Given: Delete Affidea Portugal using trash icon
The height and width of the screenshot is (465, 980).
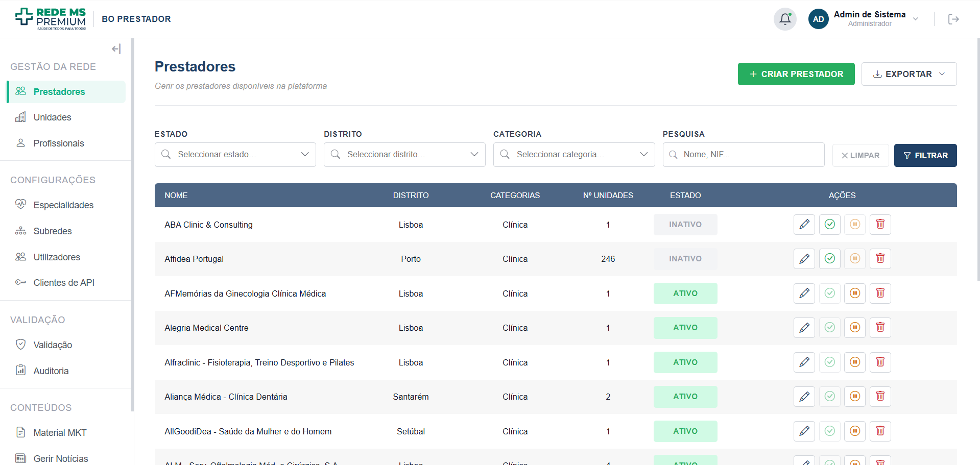Looking at the screenshot, I should (x=880, y=259).
